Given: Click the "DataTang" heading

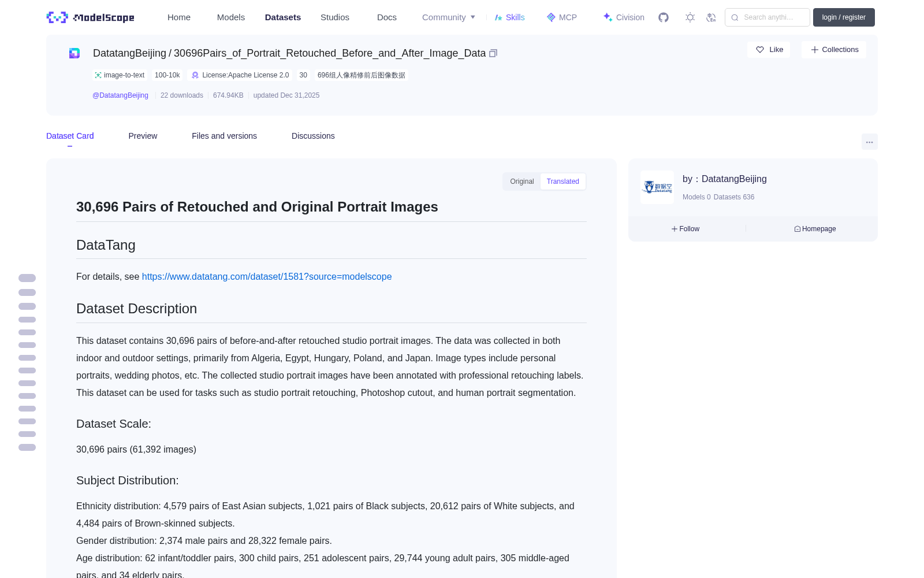Looking at the screenshot, I should 106,245.
